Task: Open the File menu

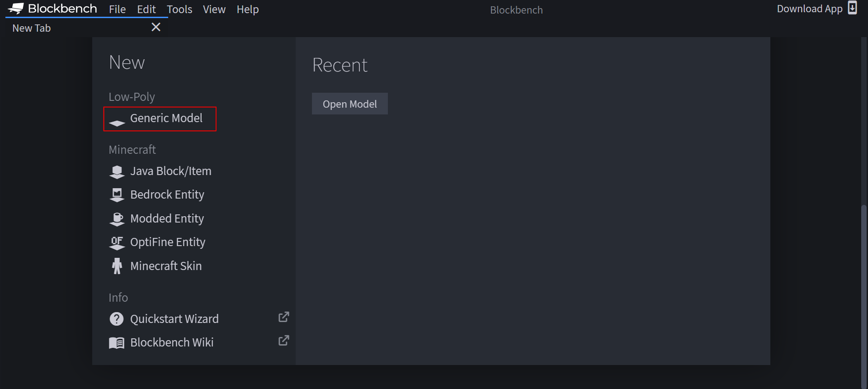Action: (117, 9)
